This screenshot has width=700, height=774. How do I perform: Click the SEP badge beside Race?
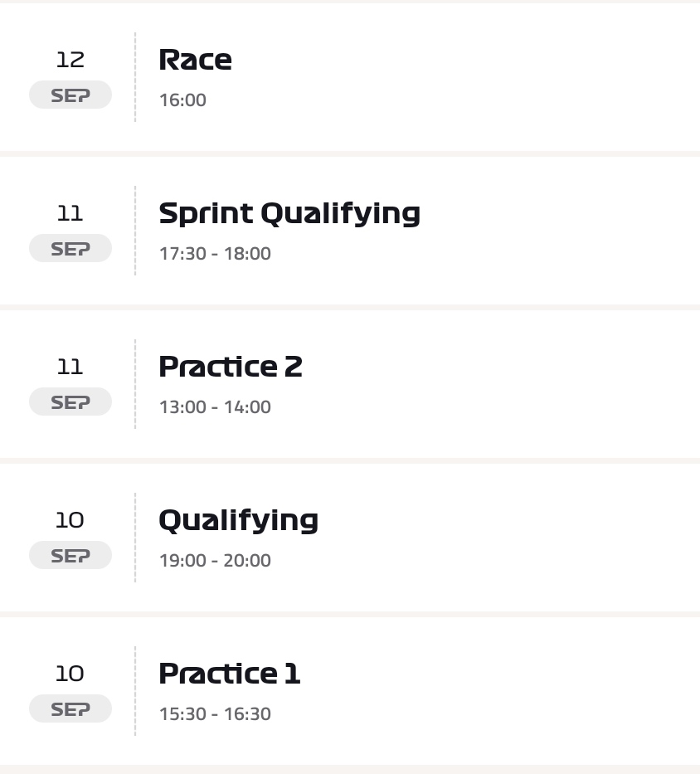click(x=70, y=95)
